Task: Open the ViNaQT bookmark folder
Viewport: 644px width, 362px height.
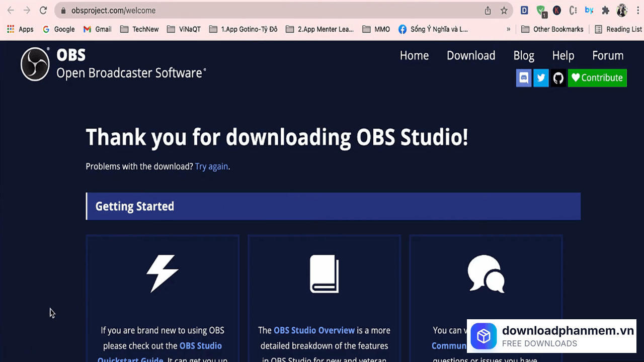Action: (x=184, y=29)
